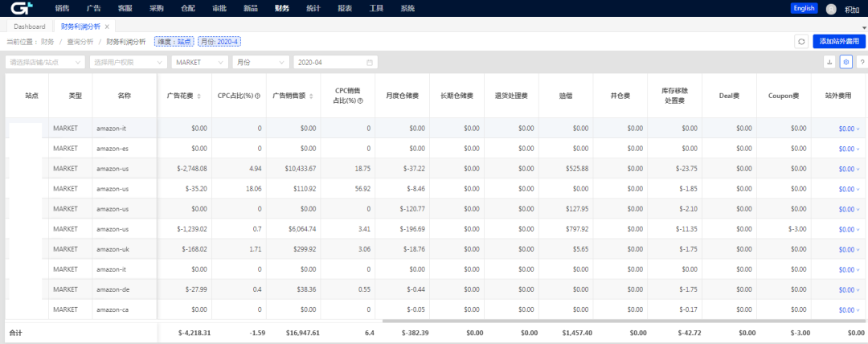The width and height of the screenshot is (868, 344).
Task: Open the 仓配 menu
Action: [x=187, y=8]
